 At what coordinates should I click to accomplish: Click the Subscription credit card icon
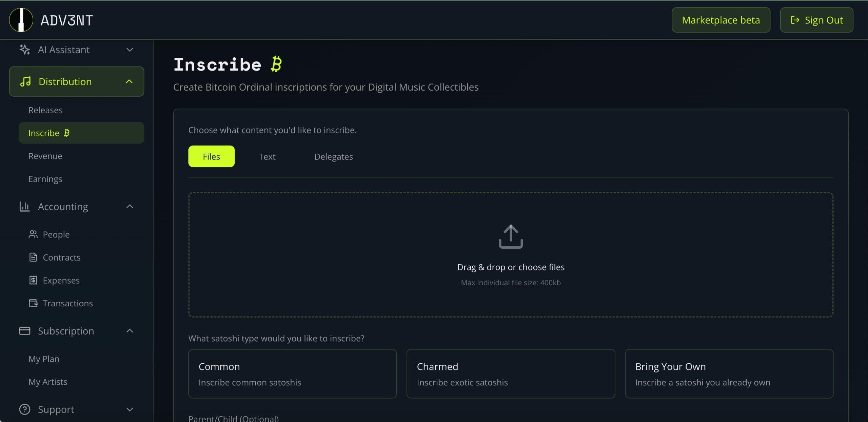pos(25,331)
